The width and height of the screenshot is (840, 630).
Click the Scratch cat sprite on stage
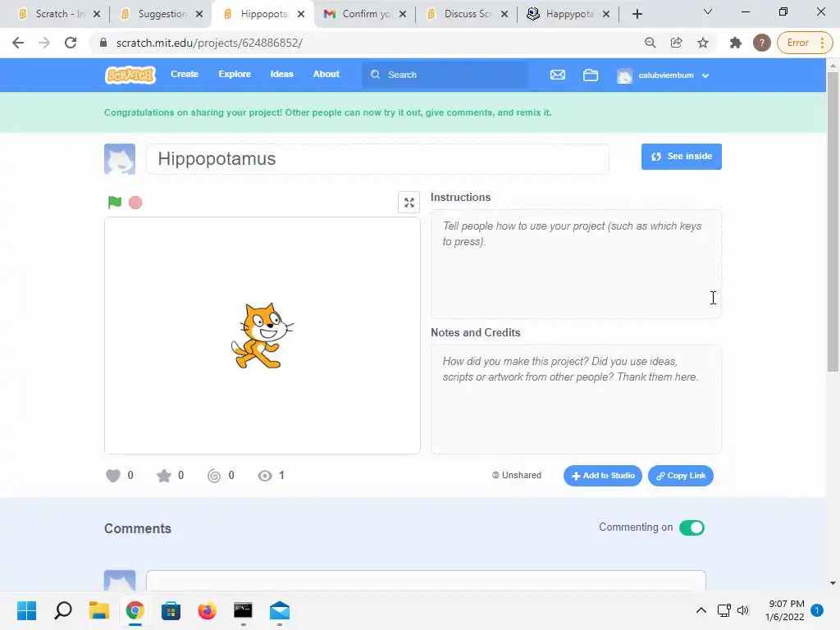(262, 336)
